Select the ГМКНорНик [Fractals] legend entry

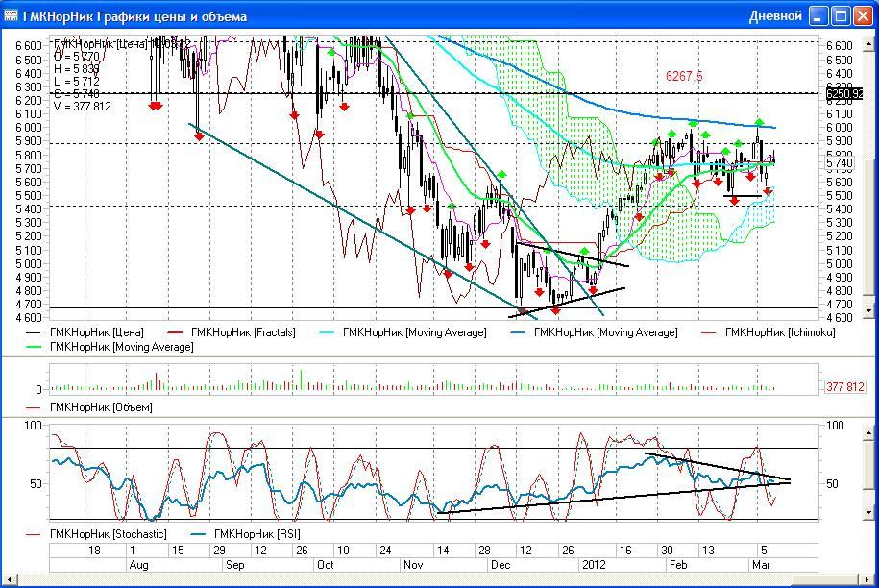232,332
